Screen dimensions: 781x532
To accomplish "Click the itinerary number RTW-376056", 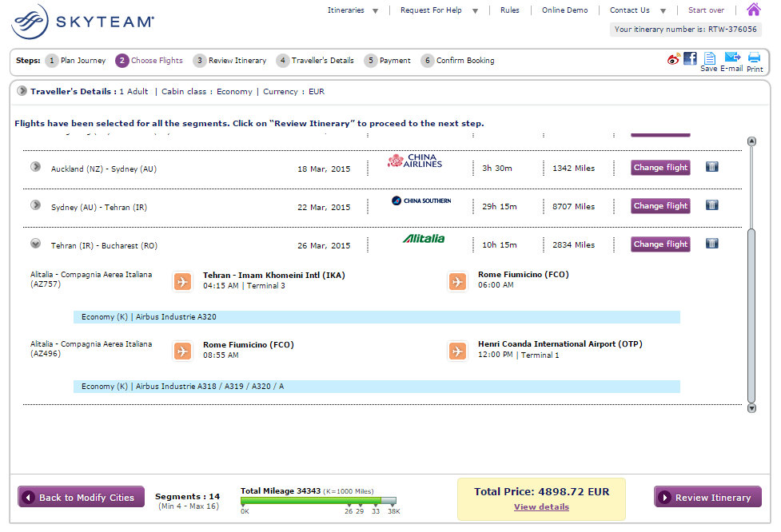I will 732,30.
